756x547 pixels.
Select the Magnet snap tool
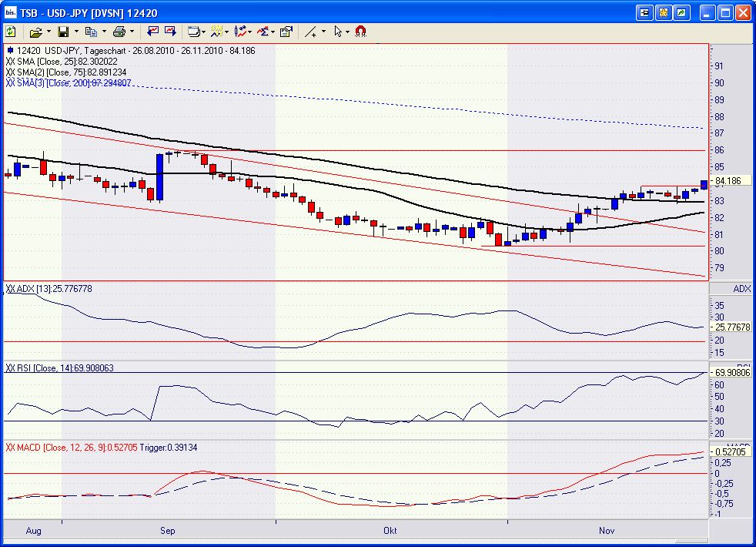pos(359,32)
